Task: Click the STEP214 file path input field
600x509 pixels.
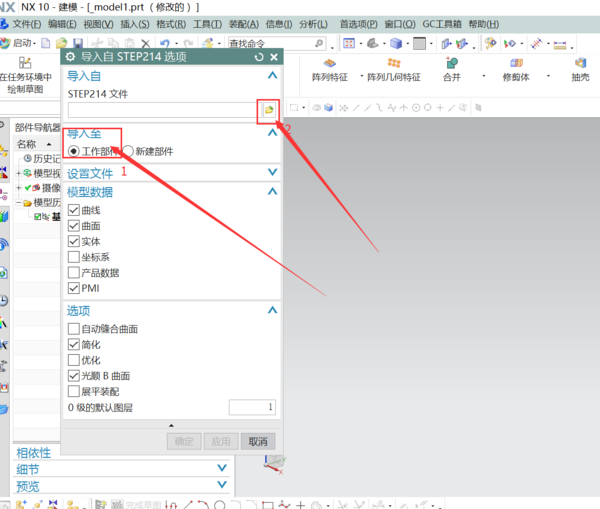Action: click(163, 110)
